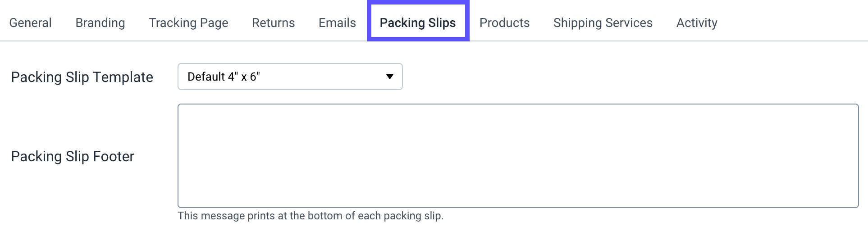Click the 'Packing Slip Template' label

82,77
